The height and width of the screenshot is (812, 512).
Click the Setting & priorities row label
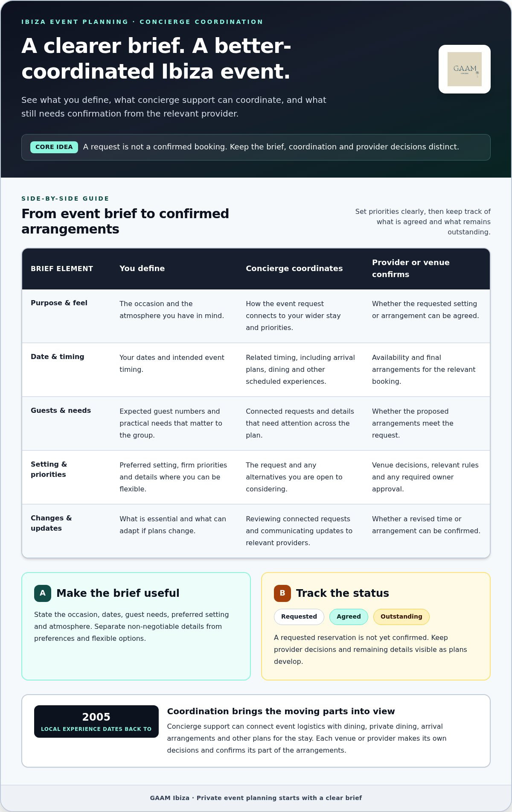click(49, 470)
